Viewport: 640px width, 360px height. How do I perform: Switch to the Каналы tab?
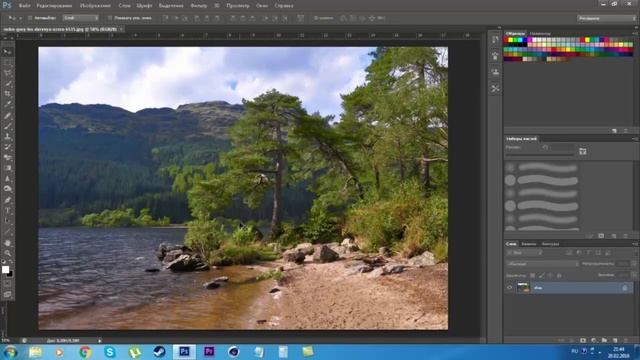click(529, 244)
